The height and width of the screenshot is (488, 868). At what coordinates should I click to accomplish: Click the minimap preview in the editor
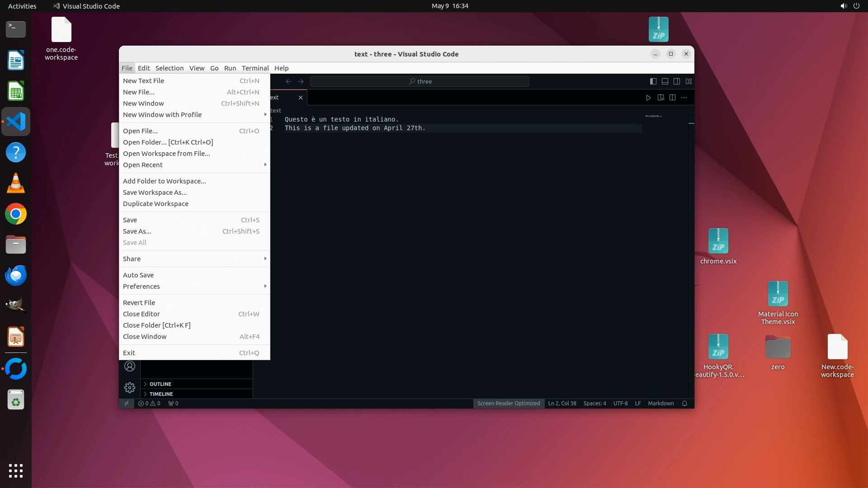coord(654,116)
